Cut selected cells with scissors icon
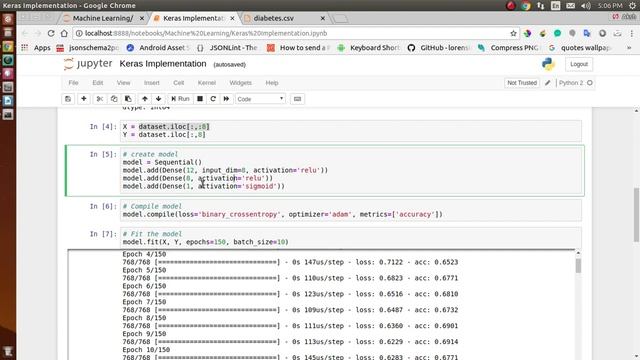640x360 pixels. pyautogui.click(x=100, y=99)
